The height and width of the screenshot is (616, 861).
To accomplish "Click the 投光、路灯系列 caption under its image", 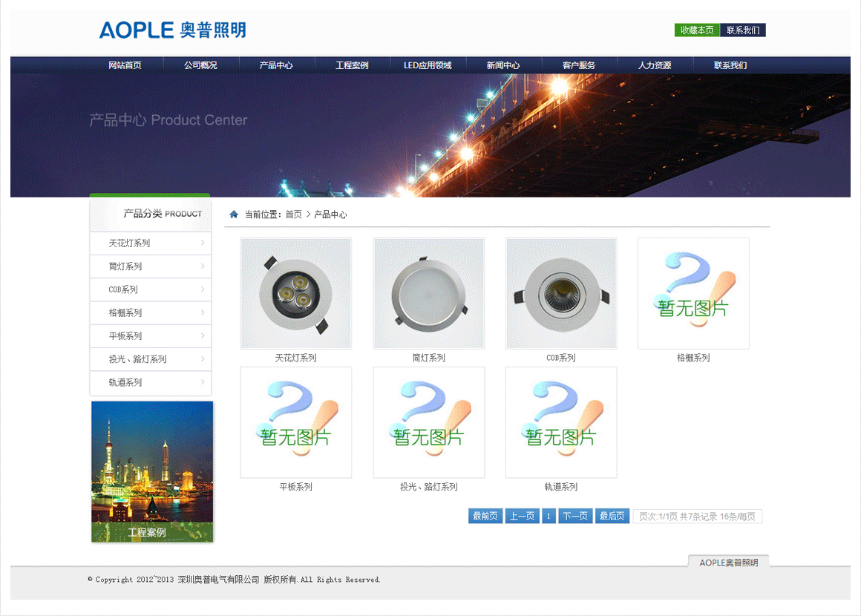I will click(429, 487).
